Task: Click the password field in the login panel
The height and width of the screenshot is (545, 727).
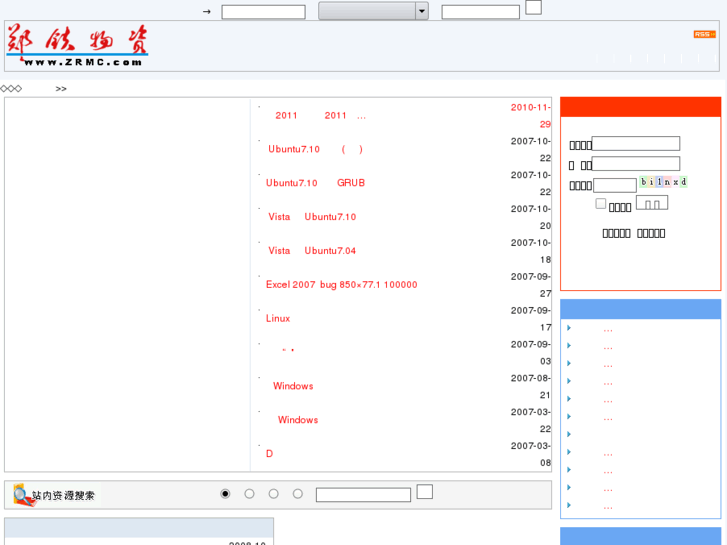Action: click(x=636, y=164)
